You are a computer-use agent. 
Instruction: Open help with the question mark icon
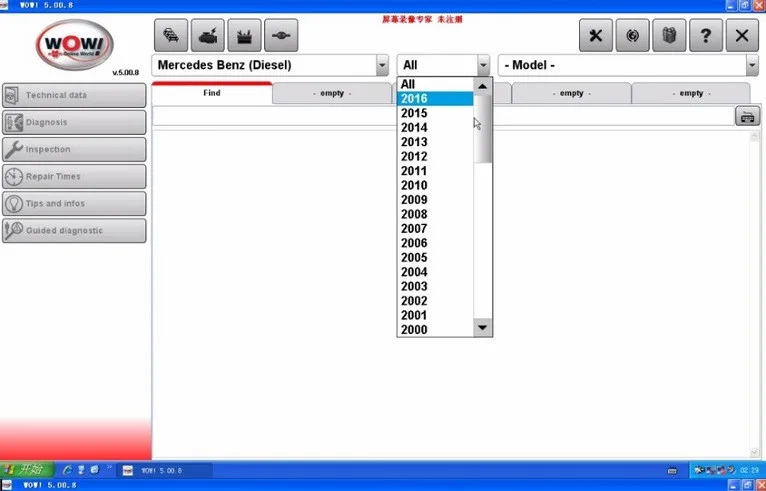(x=706, y=36)
